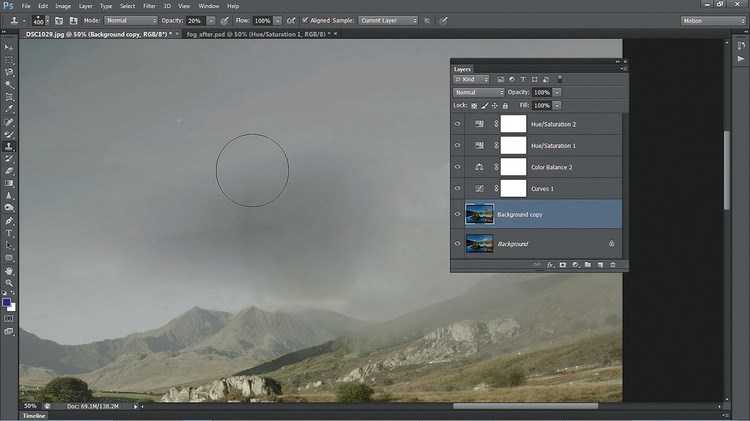Hide the Hue/Saturation 2 layer
750x421 pixels.
(x=458, y=125)
